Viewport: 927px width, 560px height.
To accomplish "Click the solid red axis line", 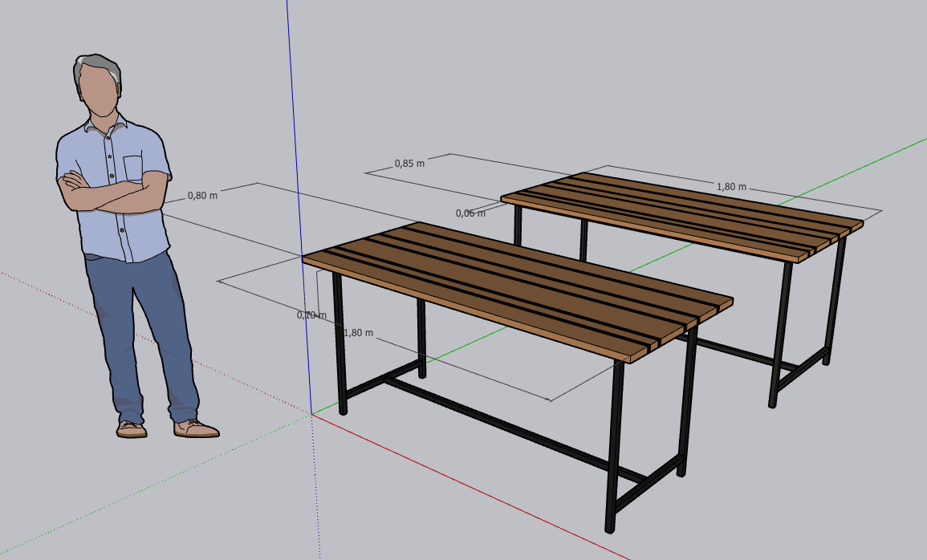I will coord(467,485).
